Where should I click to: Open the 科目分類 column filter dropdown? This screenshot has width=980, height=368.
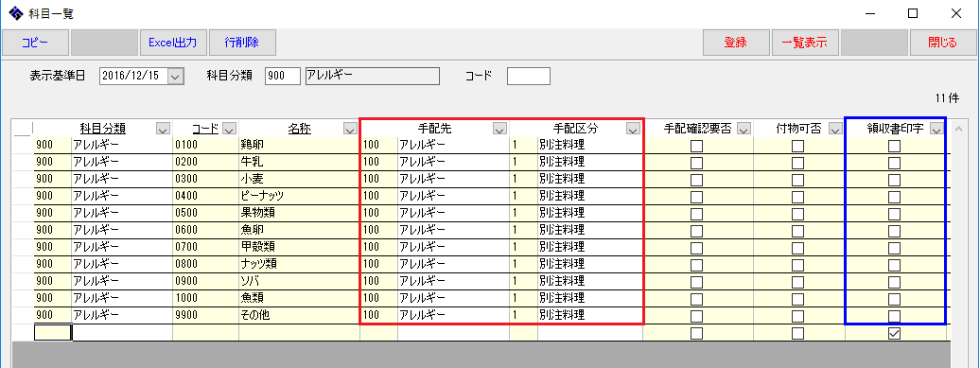tap(163, 129)
